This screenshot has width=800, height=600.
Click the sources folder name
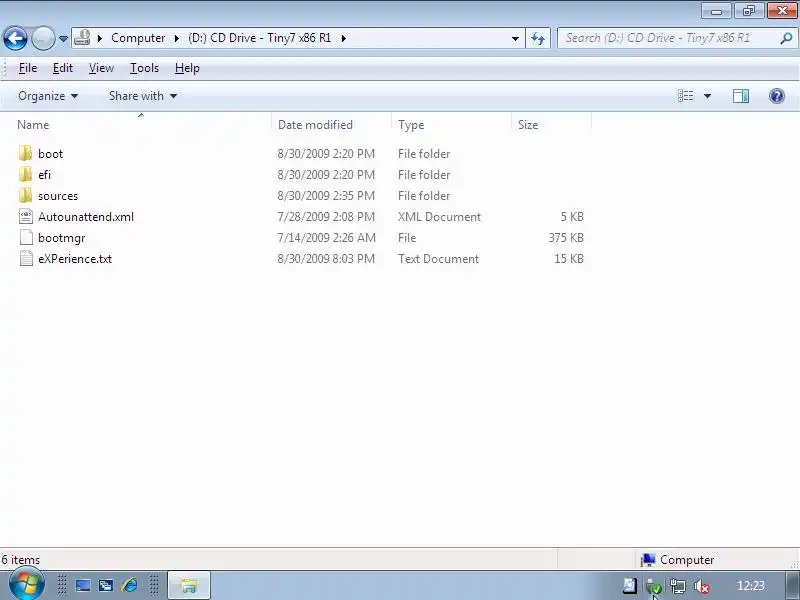click(x=58, y=195)
